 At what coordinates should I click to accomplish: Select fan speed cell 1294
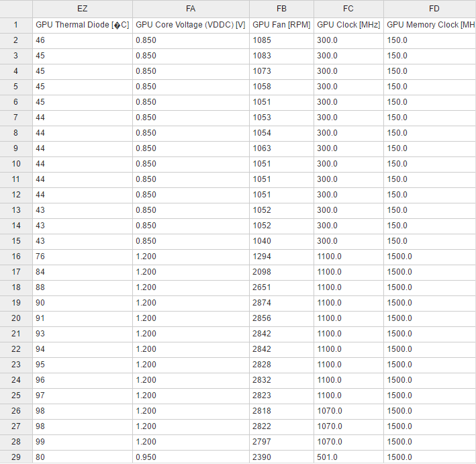(x=282, y=257)
